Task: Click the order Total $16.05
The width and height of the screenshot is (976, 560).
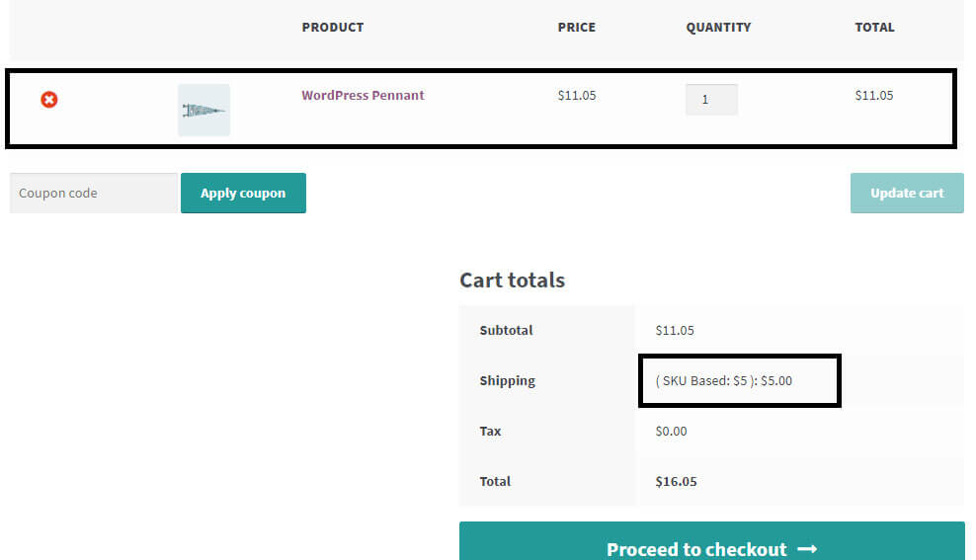Action: (x=676, y=482)
